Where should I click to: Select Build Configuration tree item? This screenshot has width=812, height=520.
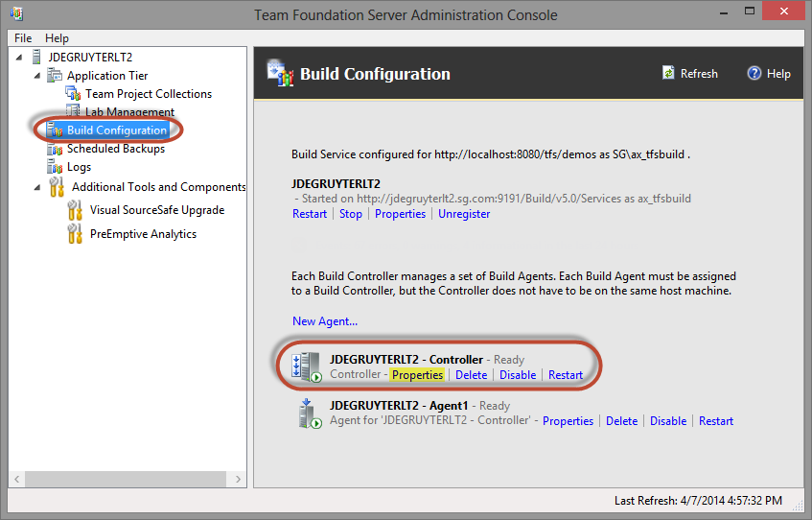(117, 130)
